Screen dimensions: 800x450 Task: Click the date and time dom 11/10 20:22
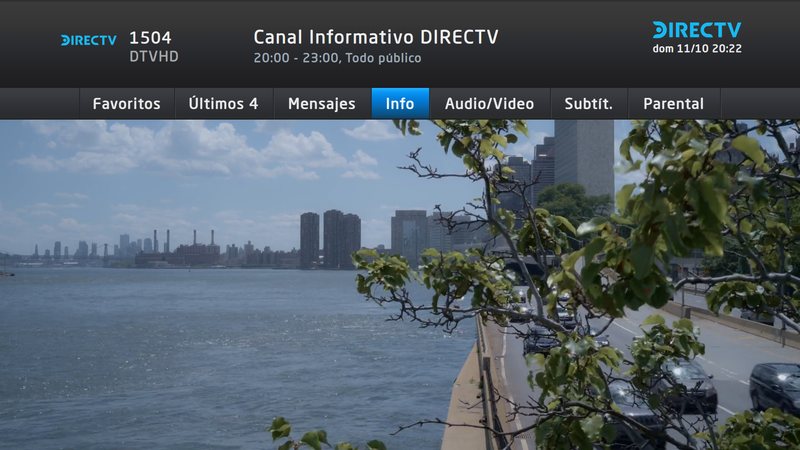click(697, 48)
